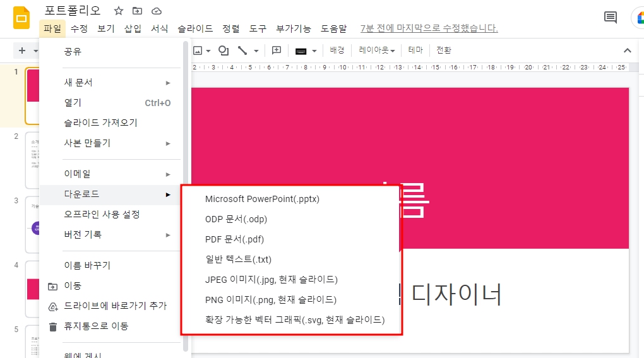This screenshot has width=644, height=358.
Task: Click the 포트폴리오 document title
Action: pos(73,11)
